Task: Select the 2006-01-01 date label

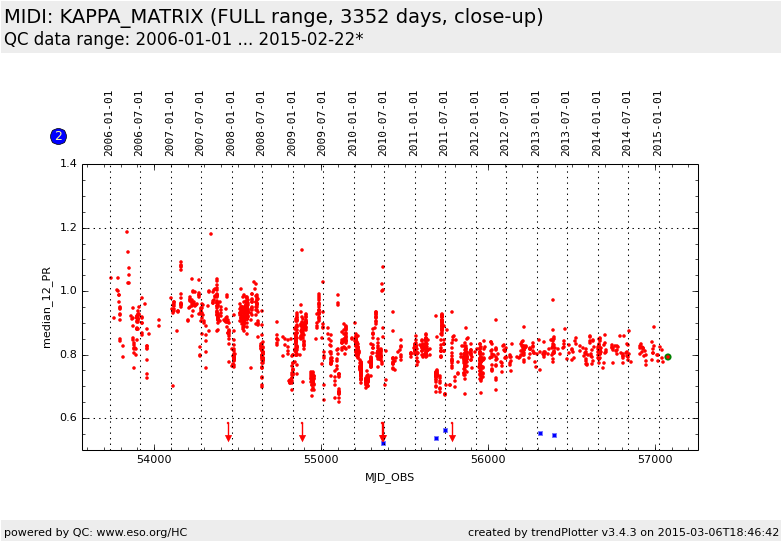Action: (x=109, y=123)
